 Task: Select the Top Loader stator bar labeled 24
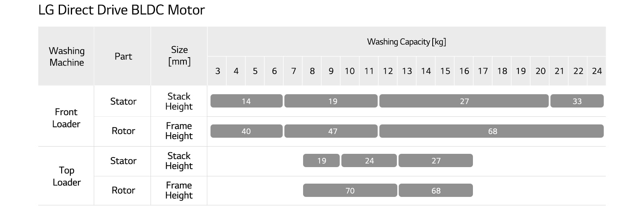coord(369,161)
